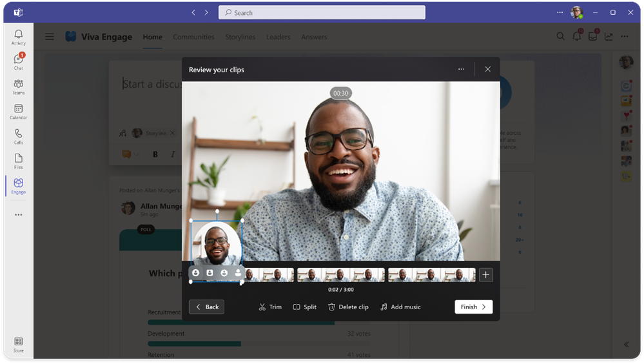Image resolution: width=644 pixels, height=364 pixels.
Task: Close the Review your clips dialog
Action: click(x=487, y=69)
